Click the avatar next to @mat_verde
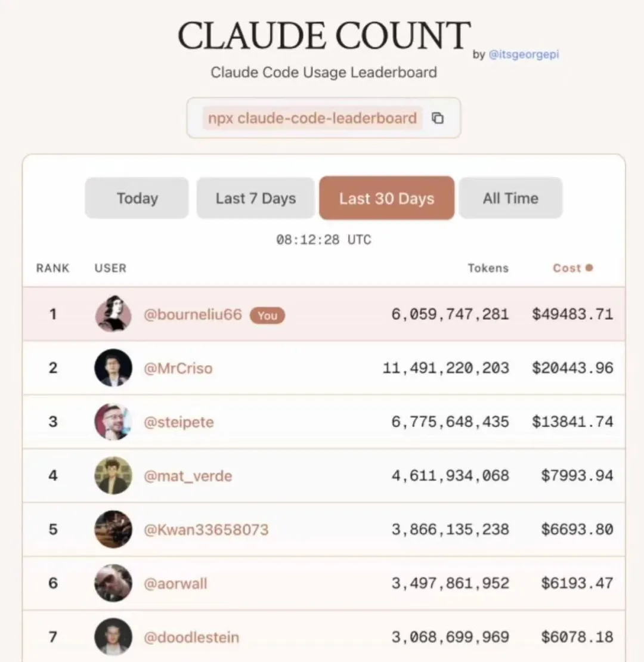 [x=113, y=475]
